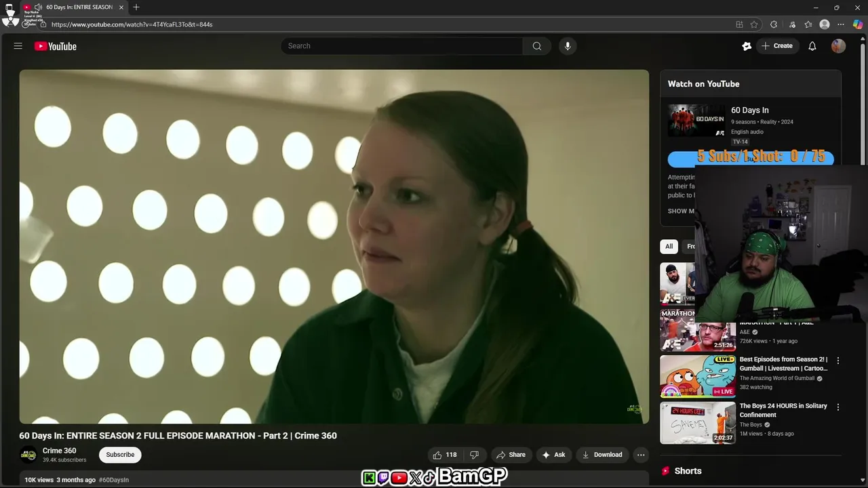Download the video
Image resolution: width=868 pixels, height=488 pixels.
pyautogui.click(x=602, y=455)
